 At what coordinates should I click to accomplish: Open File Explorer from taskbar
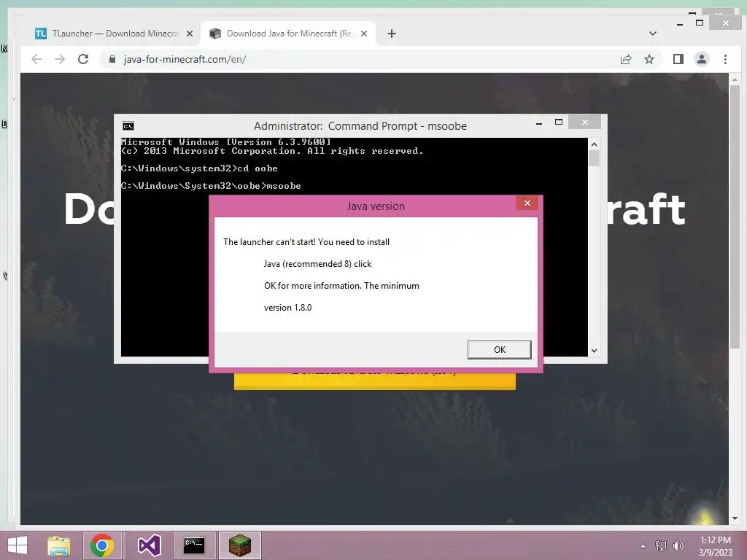pyautogui.click(x=58, y=545)
